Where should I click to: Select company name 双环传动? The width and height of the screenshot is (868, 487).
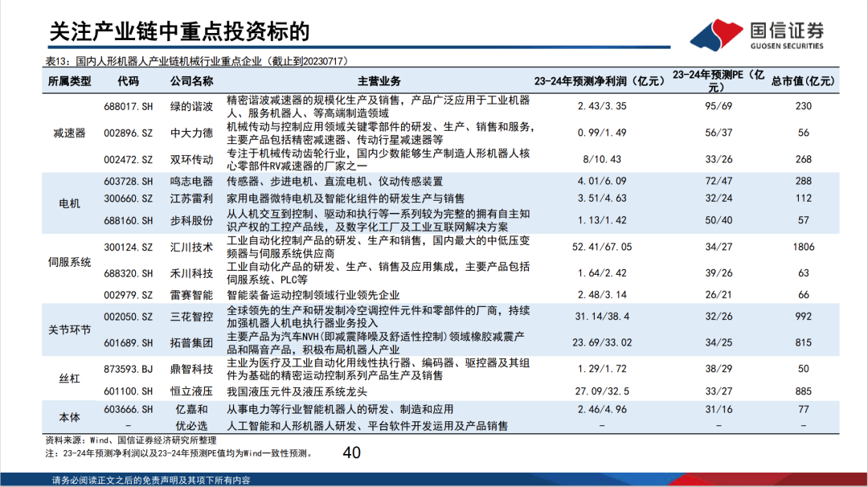[x=191, y=159]
